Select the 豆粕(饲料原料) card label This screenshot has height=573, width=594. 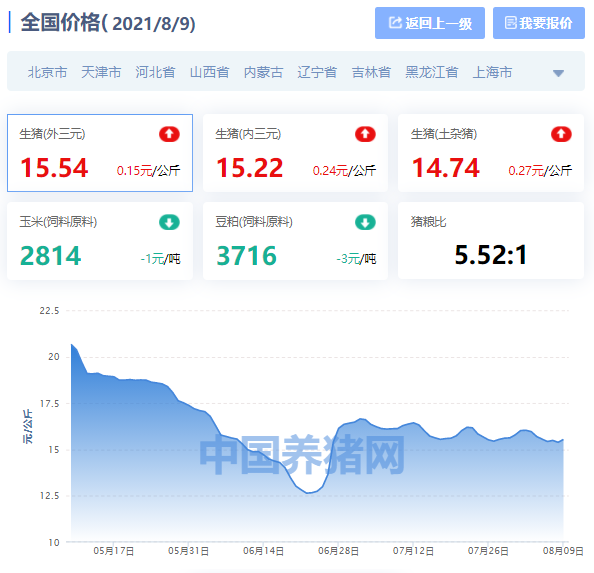(x=254, y=222)
